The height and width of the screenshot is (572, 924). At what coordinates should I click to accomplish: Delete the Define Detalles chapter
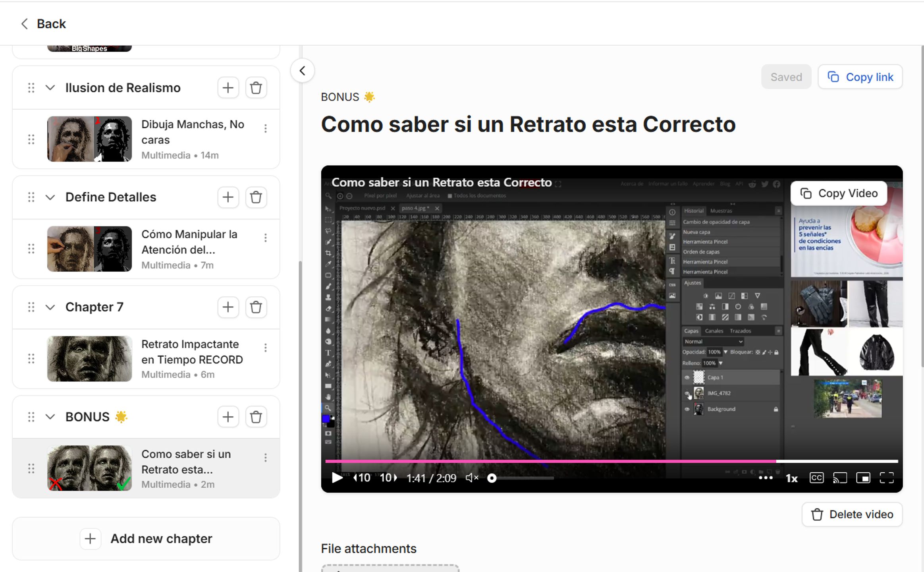click(x=256, y=197)
